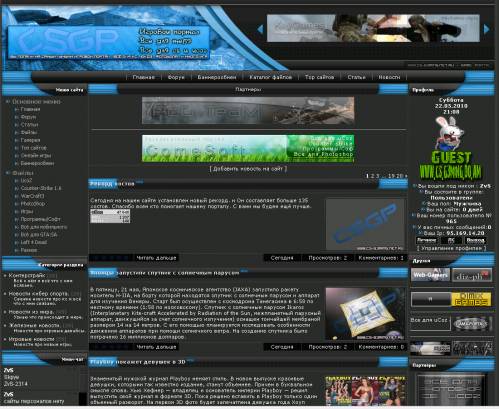Open Top сайтов in the top navigation
The image size is (499, 409).
[319, 77]
